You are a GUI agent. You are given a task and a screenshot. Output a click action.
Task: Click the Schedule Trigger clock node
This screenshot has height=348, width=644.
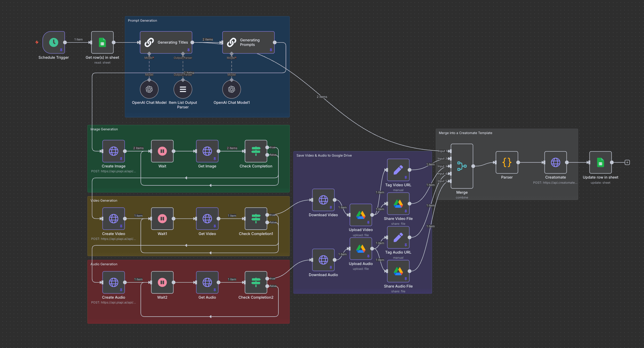pyautogui.click(x=54, y=43)
